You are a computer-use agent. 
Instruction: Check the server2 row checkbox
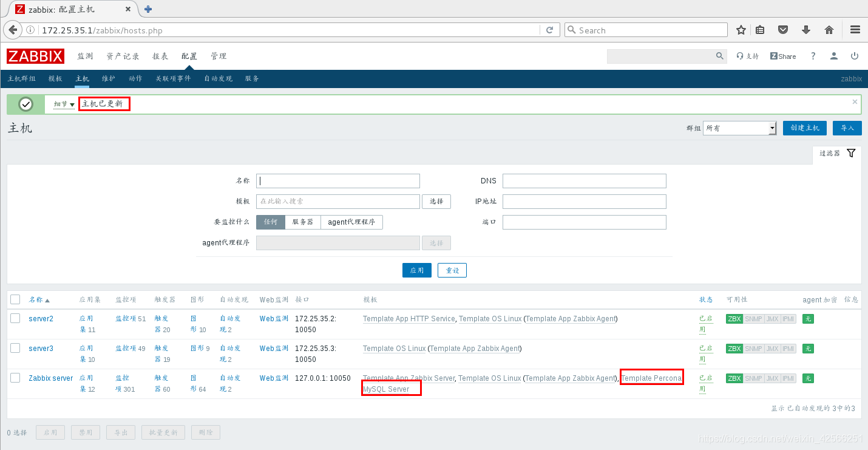click(x=15, y=318)
